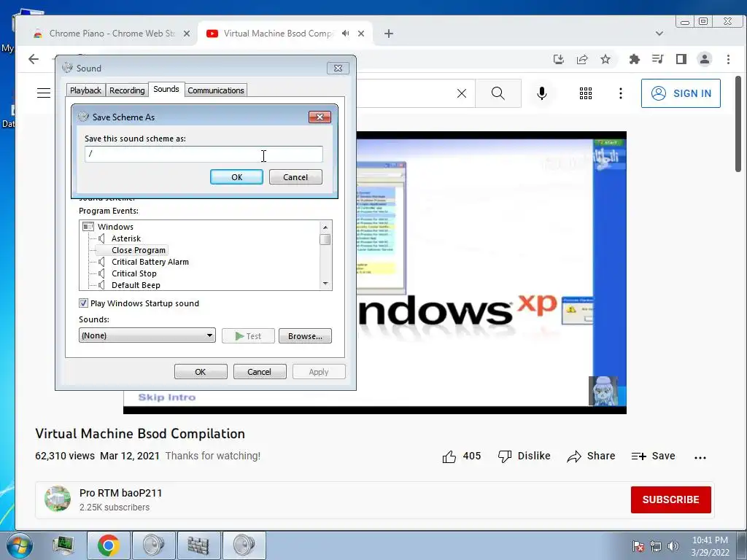Open a new Chrome tab
747x560 pixels.
point(389,34)
